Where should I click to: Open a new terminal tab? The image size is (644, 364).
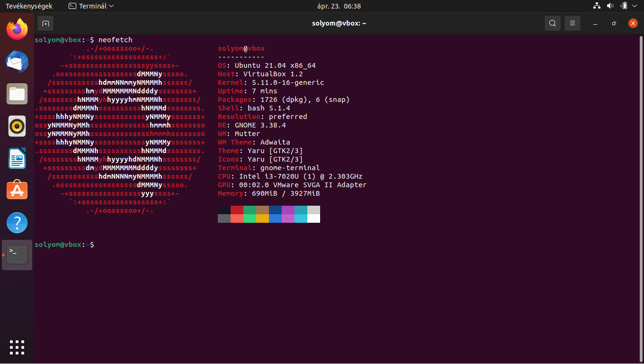point(45,23)
